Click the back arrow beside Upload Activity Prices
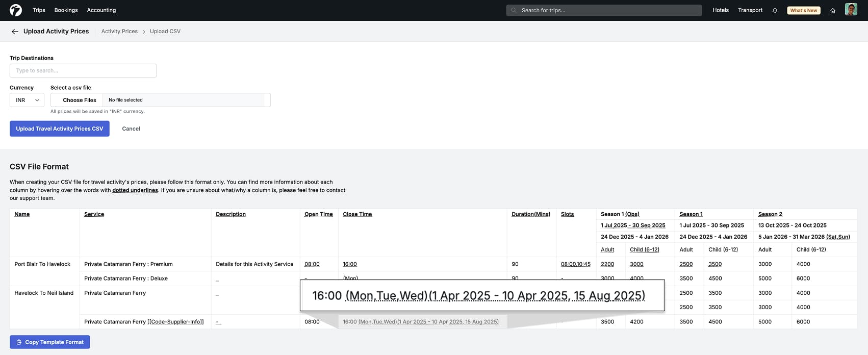Viewport: 868px width, 355px height. (15, 32)
